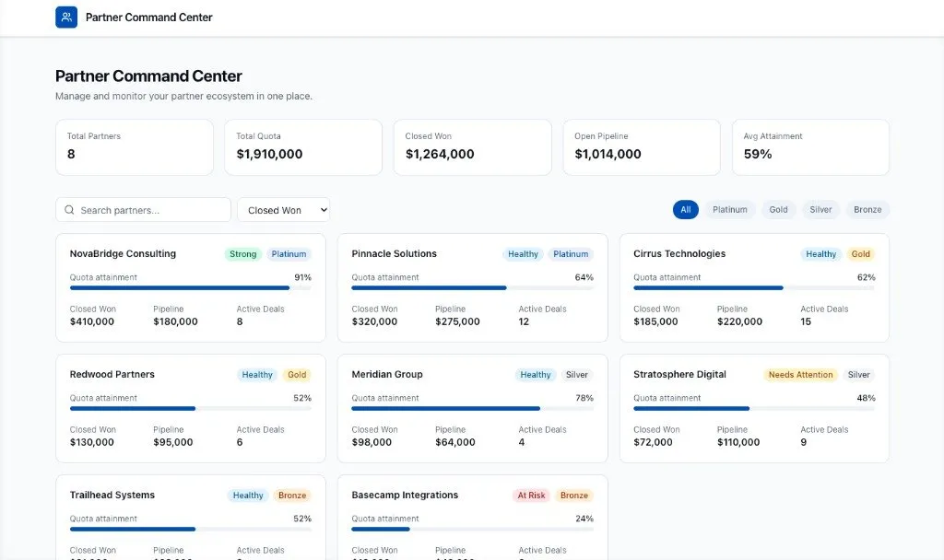Open the NovaBridge Consulting partner card
The image size is (944, 560).
(190, 287)
